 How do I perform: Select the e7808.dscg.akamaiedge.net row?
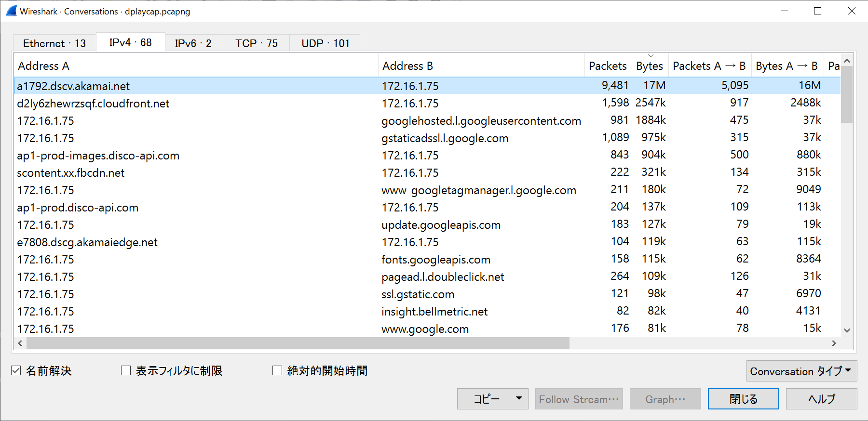427,242
